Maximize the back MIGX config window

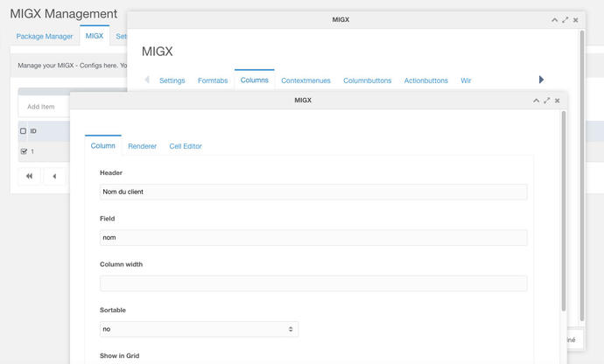point(565,20)
